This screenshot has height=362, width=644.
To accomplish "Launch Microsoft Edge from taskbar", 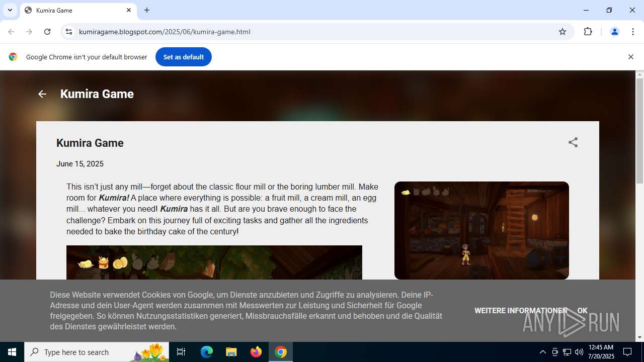I will tap(207, 352).
